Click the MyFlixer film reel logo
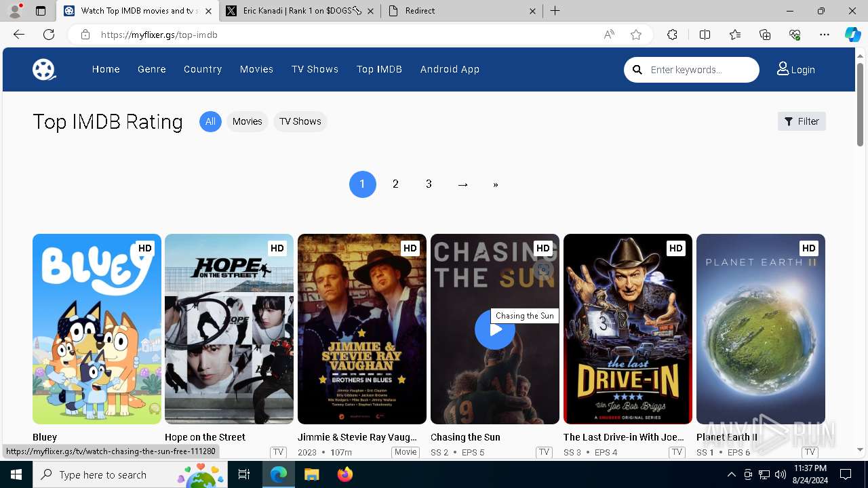Viewport: 868px width, 488px height. pyautogui.click(x=44, y=69)
